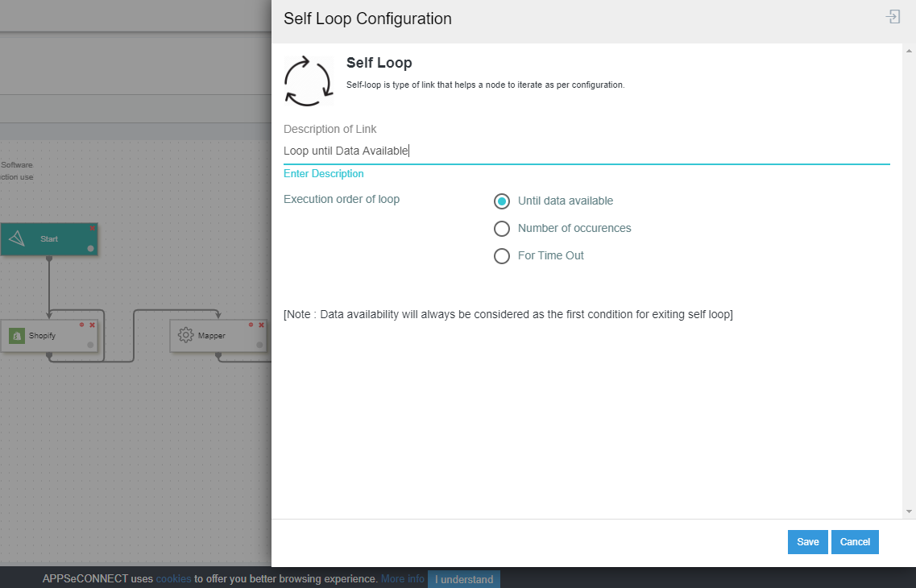The width and height of the screenshot is (916, 588).
Task: Click the Mapper gear icon
Action: 186,335
